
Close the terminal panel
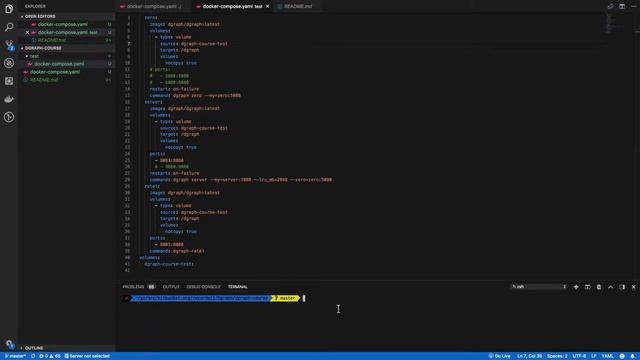pyautogui.click(x=633, y=287)
